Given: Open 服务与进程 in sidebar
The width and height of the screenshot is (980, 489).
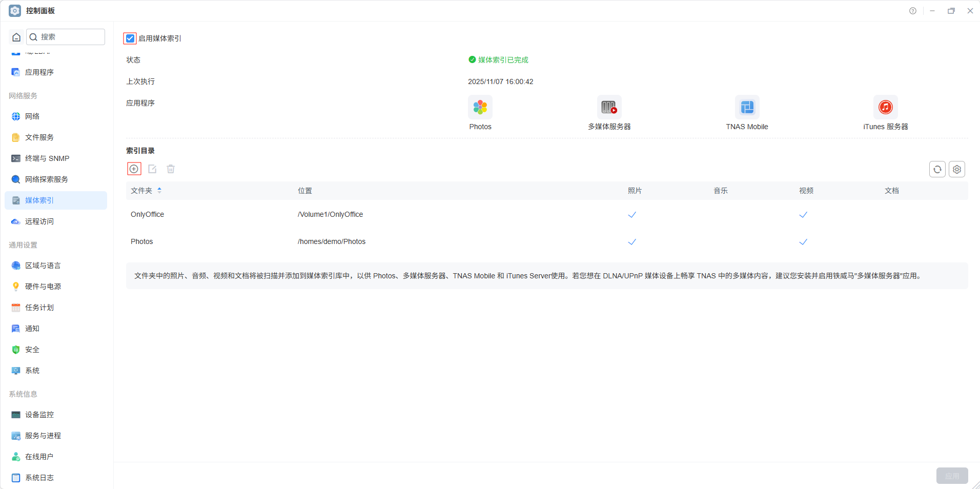Looking at the screenshot, I should pyautogui.click(x=56, y=436).
